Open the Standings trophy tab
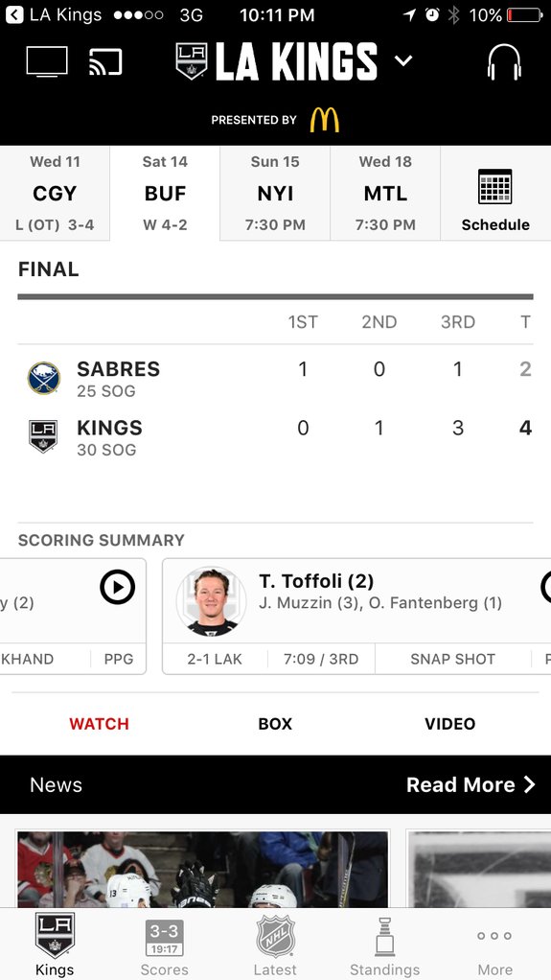Image resolution: width=551 pixels, height=980 pixels. click(385, 945)
